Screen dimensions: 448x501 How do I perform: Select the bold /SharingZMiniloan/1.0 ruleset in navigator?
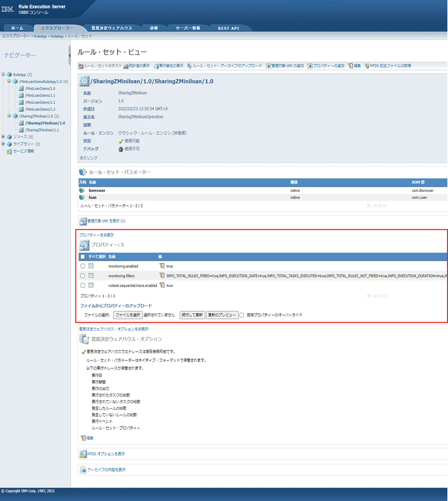coord(45,123)
